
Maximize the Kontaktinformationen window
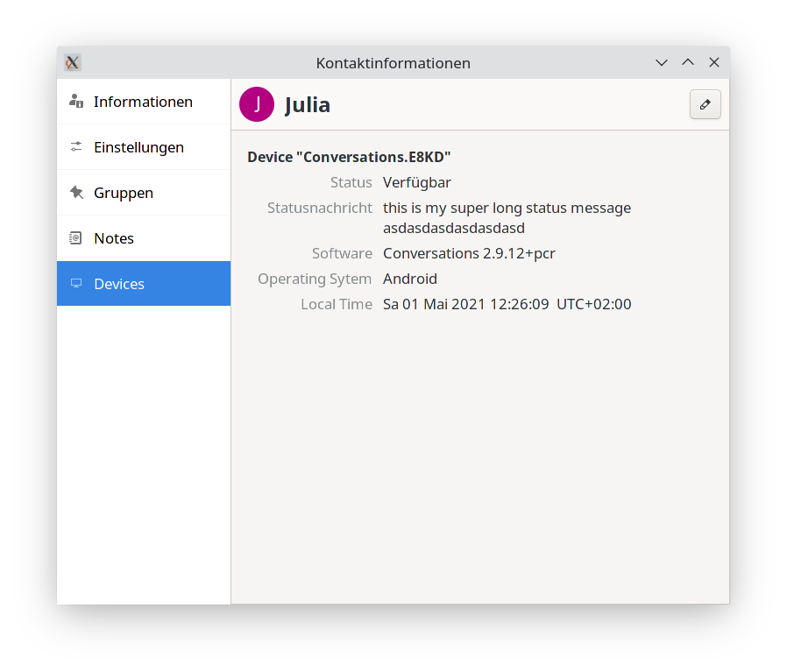(x=688, y=62)
